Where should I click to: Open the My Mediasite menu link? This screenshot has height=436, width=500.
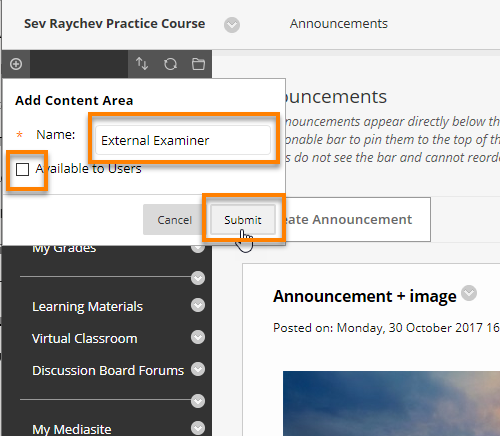click(72, 429)
